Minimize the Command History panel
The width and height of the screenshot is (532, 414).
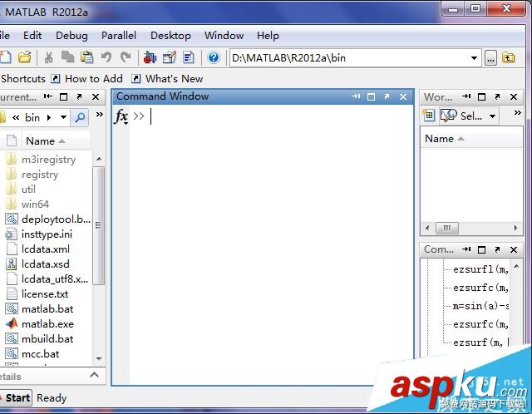tap(466, 249)
